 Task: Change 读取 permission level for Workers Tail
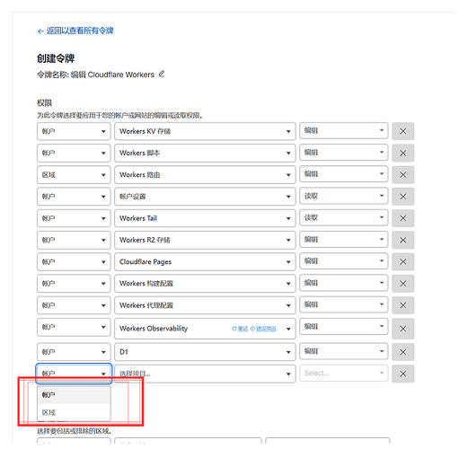344,217
